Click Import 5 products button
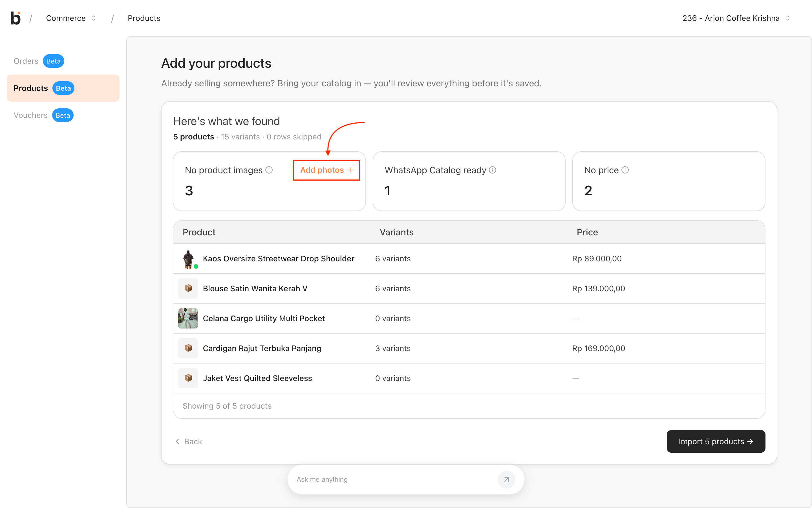 pyautogui.click(x=716, y=441)
